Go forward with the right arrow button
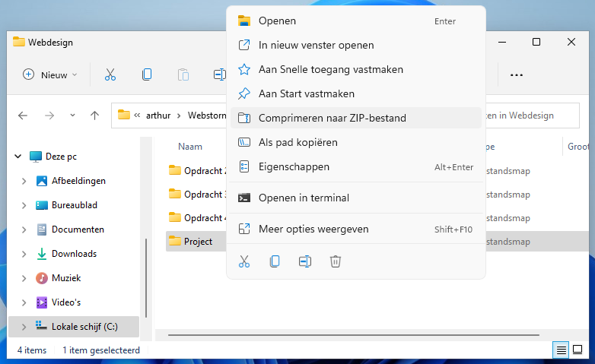This screenshot has height=364, width=595. 49,116
